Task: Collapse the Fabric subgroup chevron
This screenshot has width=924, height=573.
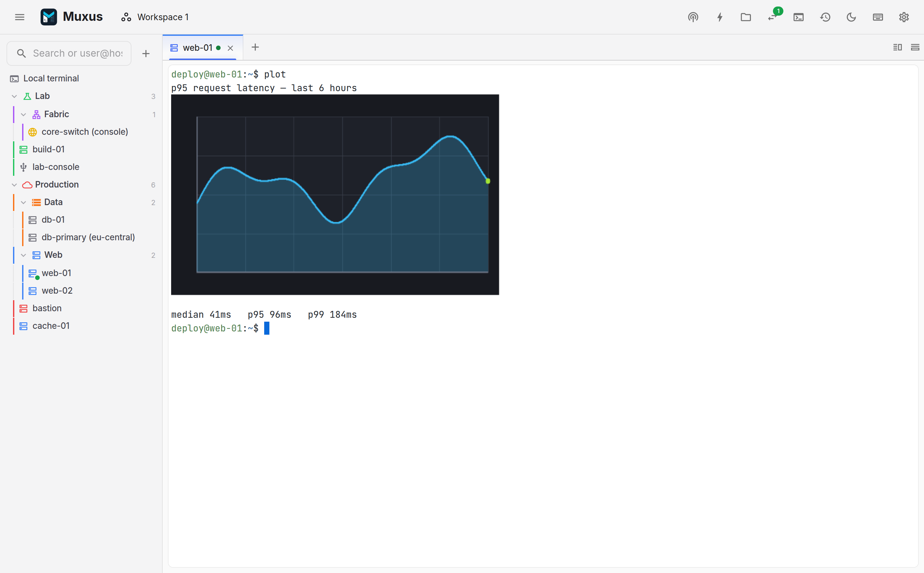Action: pyautogui.click(x=23, y=115)
